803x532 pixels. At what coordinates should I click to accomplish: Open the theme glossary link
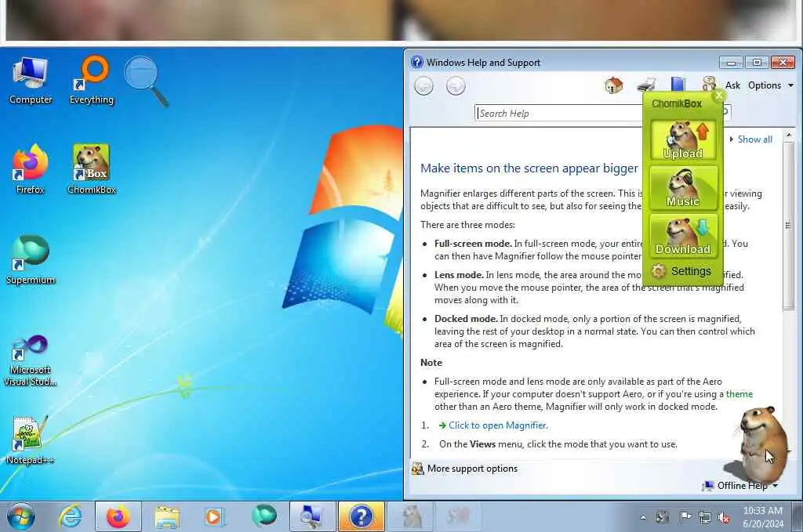(x=739, y=394)
